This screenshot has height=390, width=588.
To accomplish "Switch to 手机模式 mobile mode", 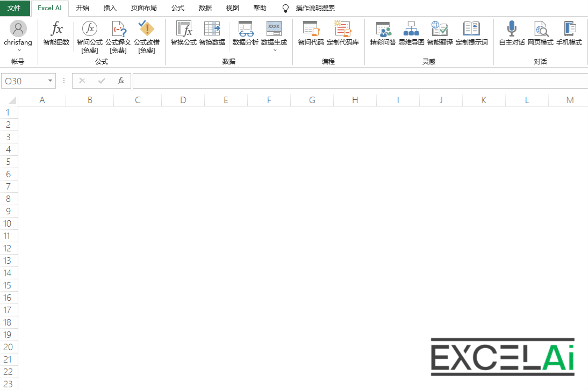I will 569,33.
